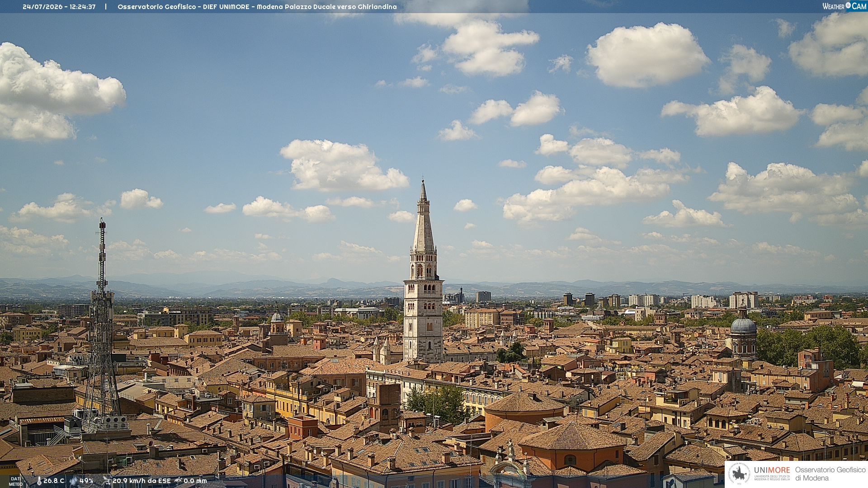Viewport: 868px width, 488px height.
Task: Click the UNIMORE wordmark in the banner
Action: [x=772, y=470]
